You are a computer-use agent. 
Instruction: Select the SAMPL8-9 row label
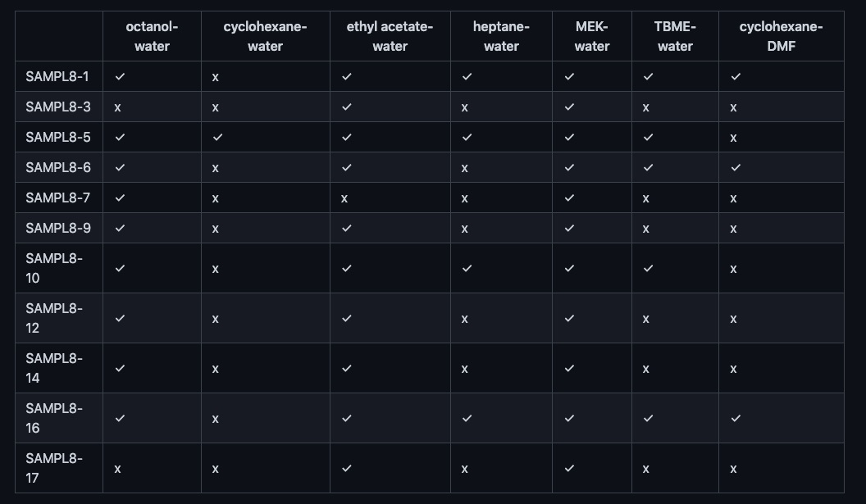click(x=58, y=228)
